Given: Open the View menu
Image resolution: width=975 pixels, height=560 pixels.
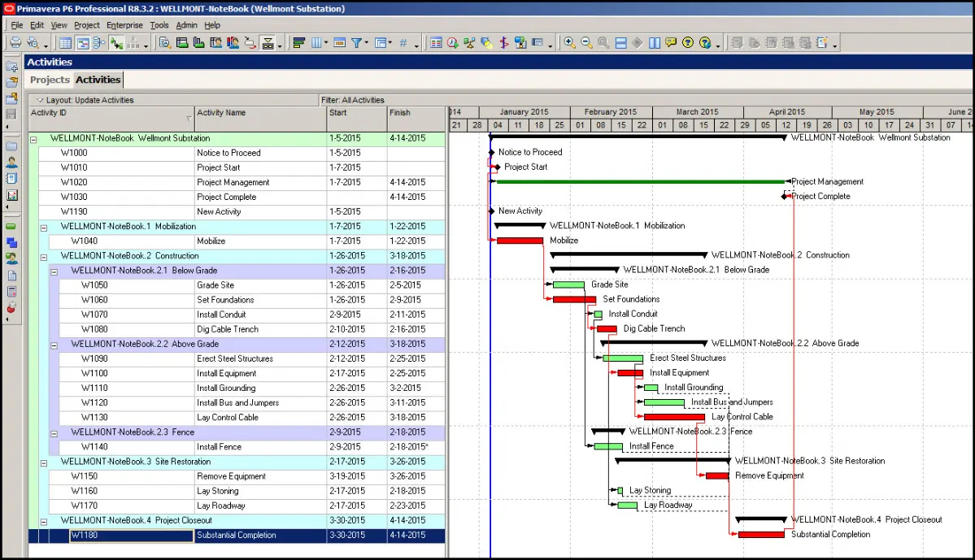Looking at the screenshot, I should click(59, 25).
